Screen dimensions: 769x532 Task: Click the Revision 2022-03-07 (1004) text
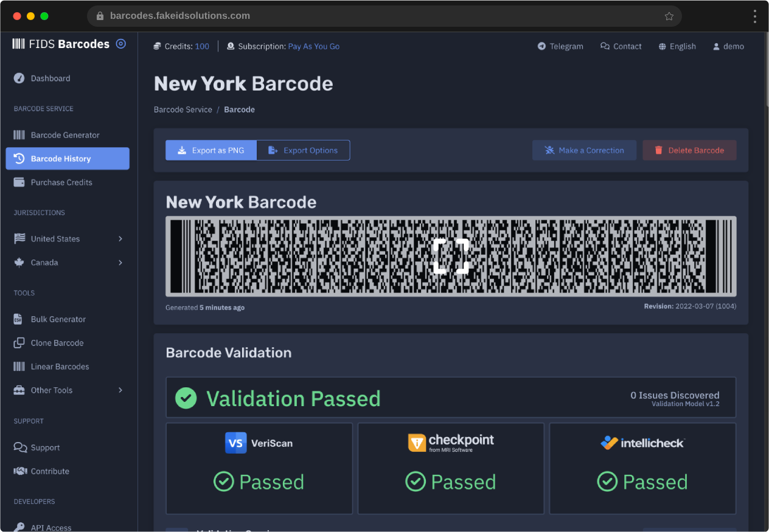pos(690,306)
